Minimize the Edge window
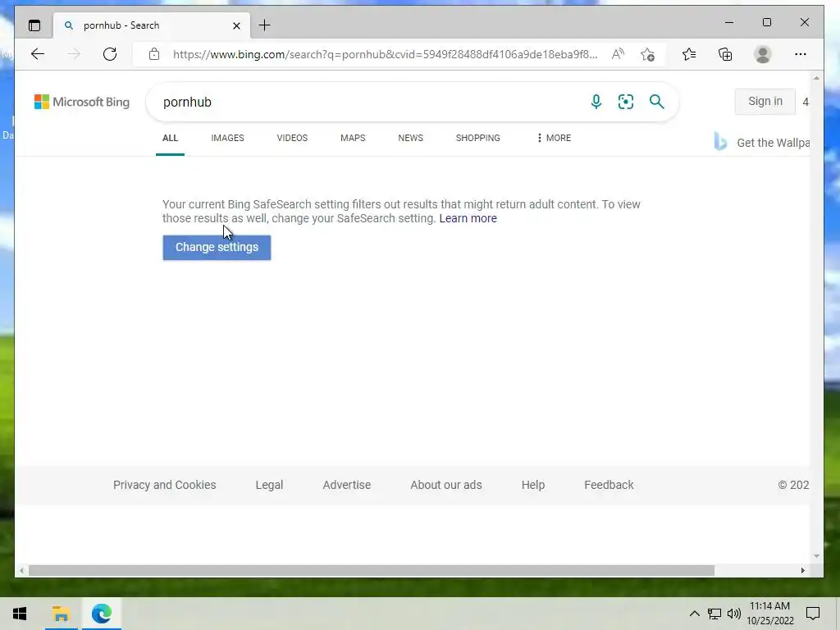This screenshot has height=630, width=840. pyautogui.click(x=729, y=22)
